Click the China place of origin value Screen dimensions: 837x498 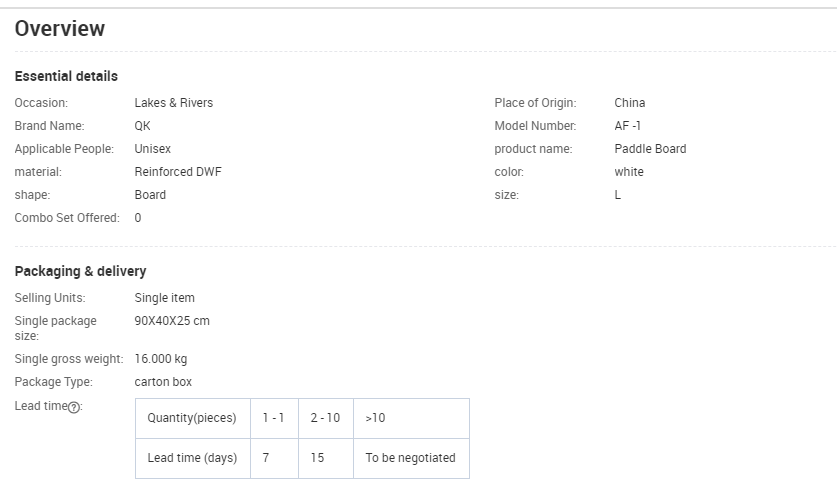click(x=630, y=103)
